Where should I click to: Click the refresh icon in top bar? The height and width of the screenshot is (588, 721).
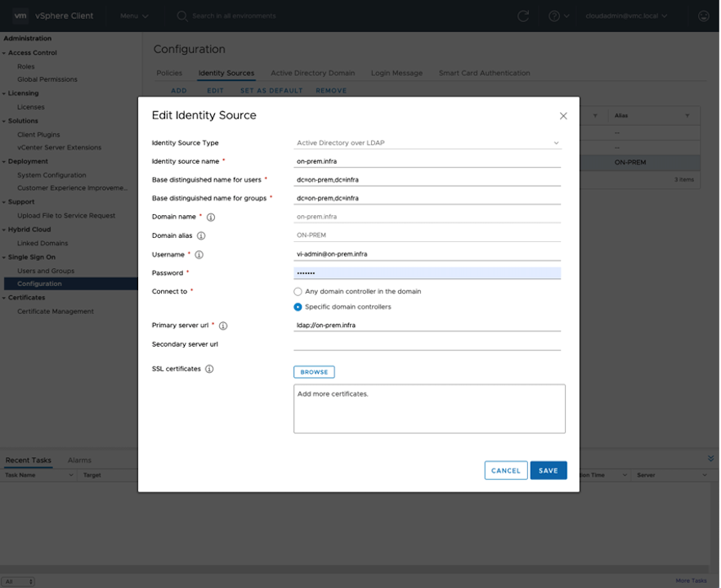523,16
